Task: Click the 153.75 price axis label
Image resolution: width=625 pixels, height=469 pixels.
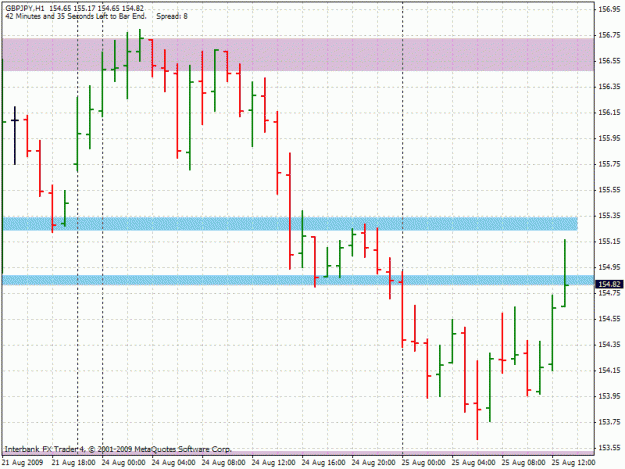Action: (x=609, y=422)
